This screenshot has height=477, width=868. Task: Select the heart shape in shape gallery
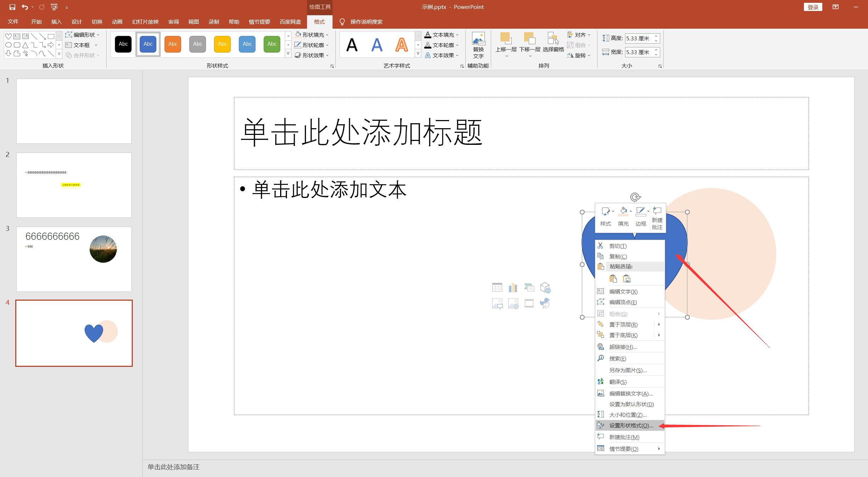tap(8, 36)
